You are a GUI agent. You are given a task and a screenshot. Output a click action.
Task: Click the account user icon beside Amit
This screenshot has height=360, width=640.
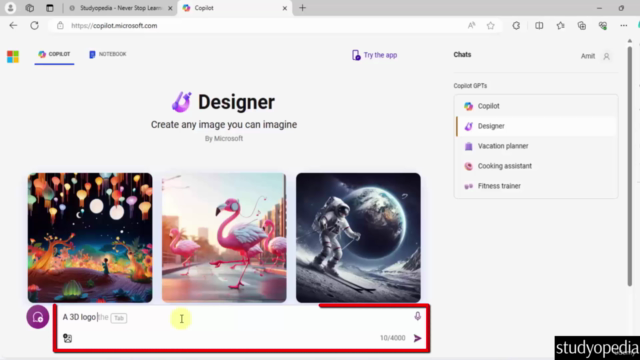607,56
